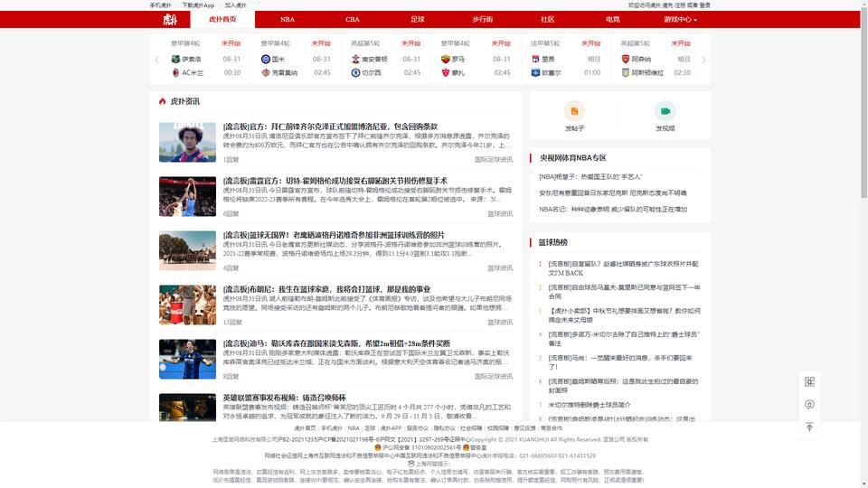Open the 拜仁前锋齐尔克泽 news headline
868x488 pixels.
(x=330, y=127)
